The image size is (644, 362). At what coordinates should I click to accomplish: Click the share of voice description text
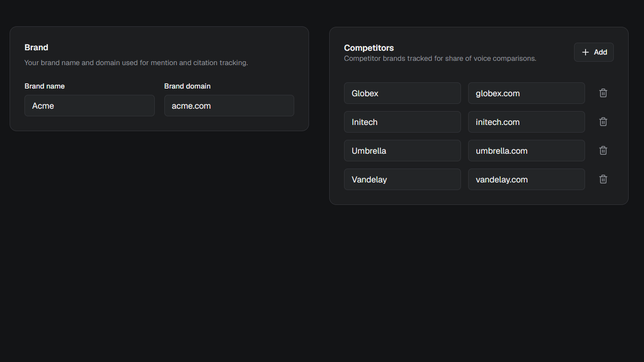click(x=440, y=58)
